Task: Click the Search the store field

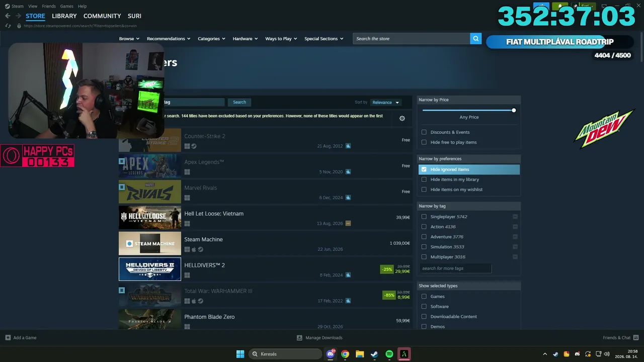Action: (x=412, y=39)
